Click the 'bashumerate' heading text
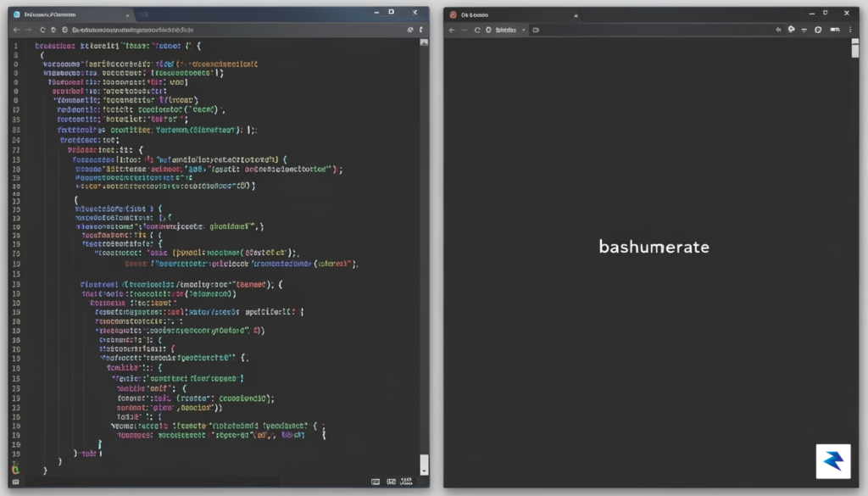Viewport: 868px width, 496px height. point(654,247)
